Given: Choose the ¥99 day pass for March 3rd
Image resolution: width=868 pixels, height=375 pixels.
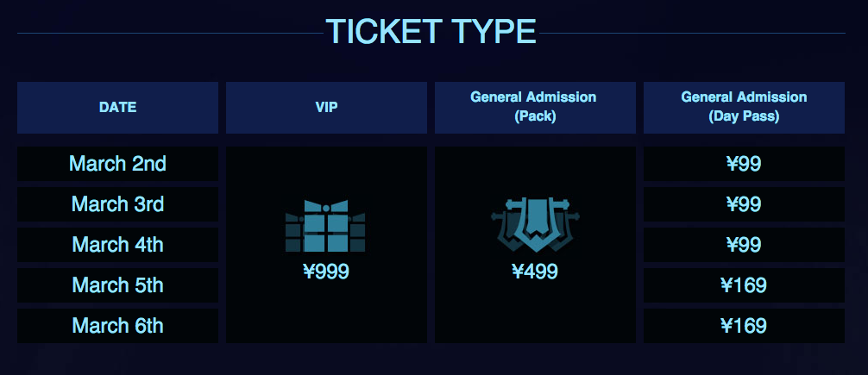Looking at the screenshot, I should (x=744, y=204).
